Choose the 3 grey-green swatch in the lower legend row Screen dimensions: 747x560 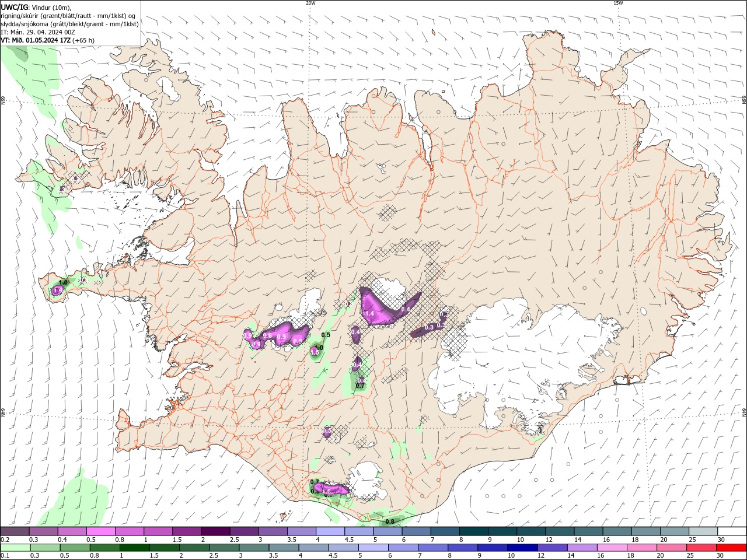pos(254,548)
